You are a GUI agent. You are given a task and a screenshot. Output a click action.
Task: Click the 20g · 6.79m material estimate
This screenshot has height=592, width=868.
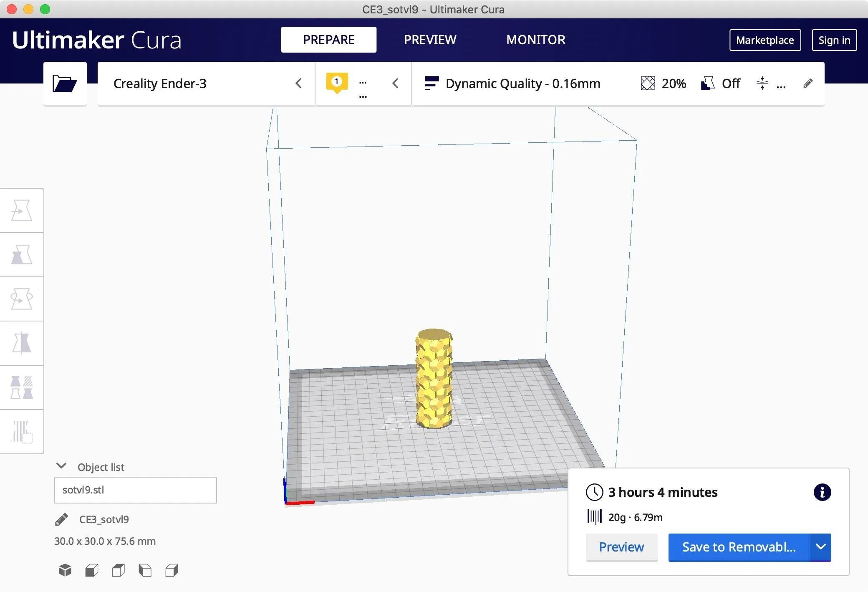[635, 517]
